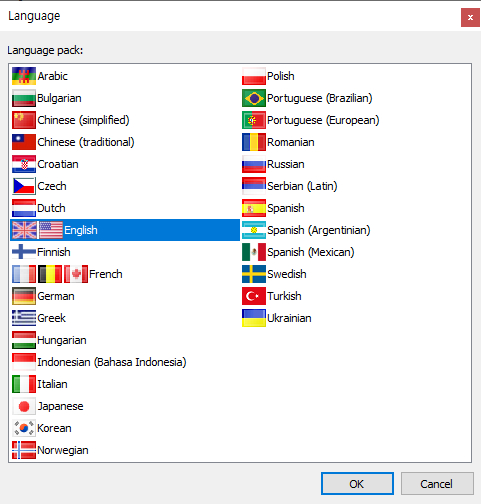Select Spanish (Argentinian) label

[319, 230]
